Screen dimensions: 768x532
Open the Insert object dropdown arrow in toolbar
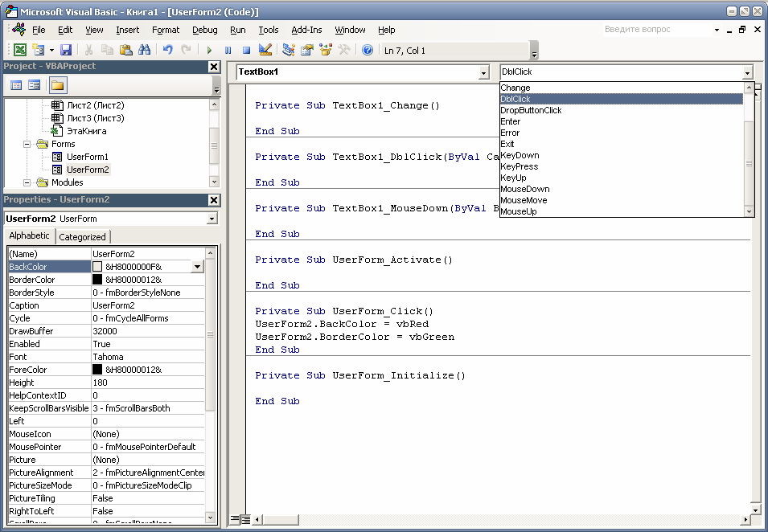pos(51,50)
